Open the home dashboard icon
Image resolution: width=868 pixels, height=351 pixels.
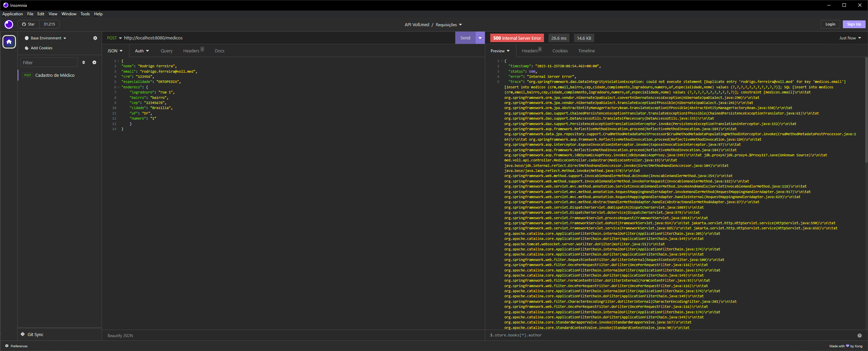tap(9, 42)
